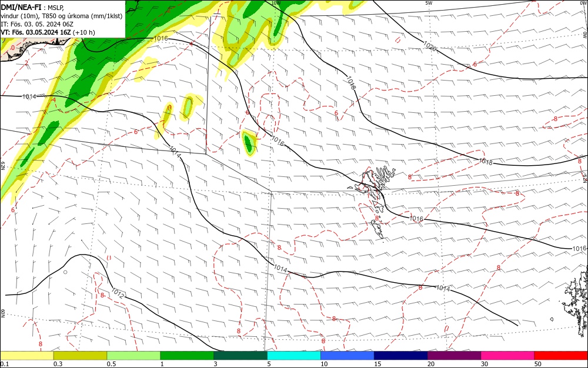Click the pink 30 mm legend swatch
The width and height of the screenshot is (588, 368).
508,356
